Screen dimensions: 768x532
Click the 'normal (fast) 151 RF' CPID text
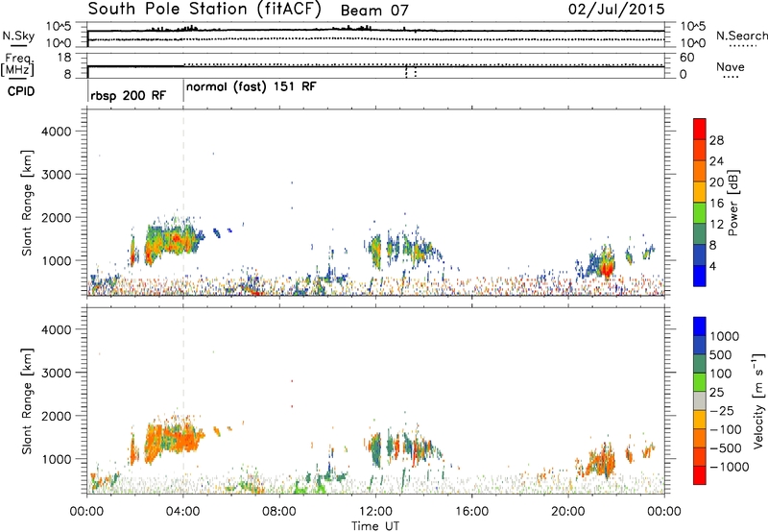point(252,87)
